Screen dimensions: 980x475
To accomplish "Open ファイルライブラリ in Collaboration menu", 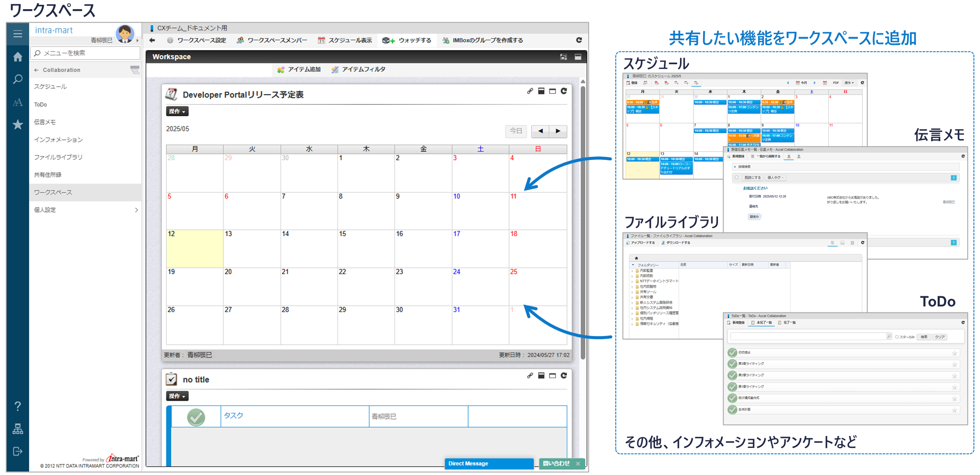I will [x=58, y=157].
